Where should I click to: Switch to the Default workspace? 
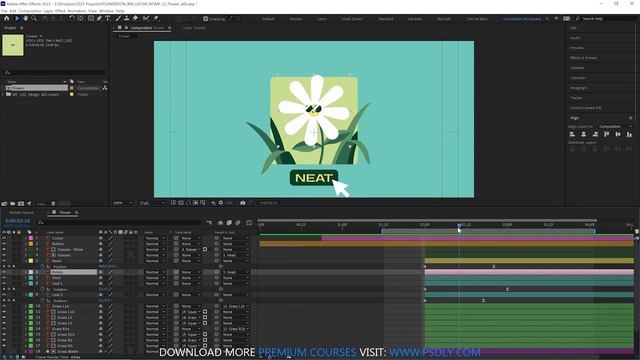click(268, 19)
